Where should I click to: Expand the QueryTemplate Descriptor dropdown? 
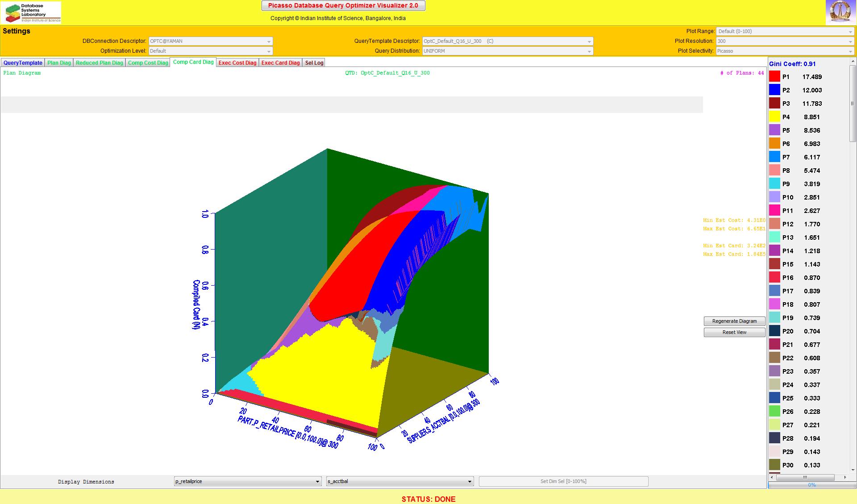tap(508, 41)
